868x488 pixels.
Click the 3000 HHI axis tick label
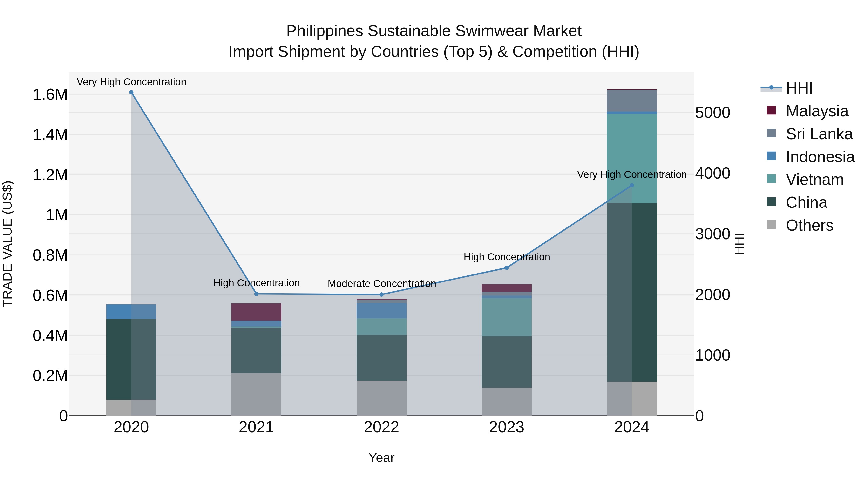(x=713, y=234)
